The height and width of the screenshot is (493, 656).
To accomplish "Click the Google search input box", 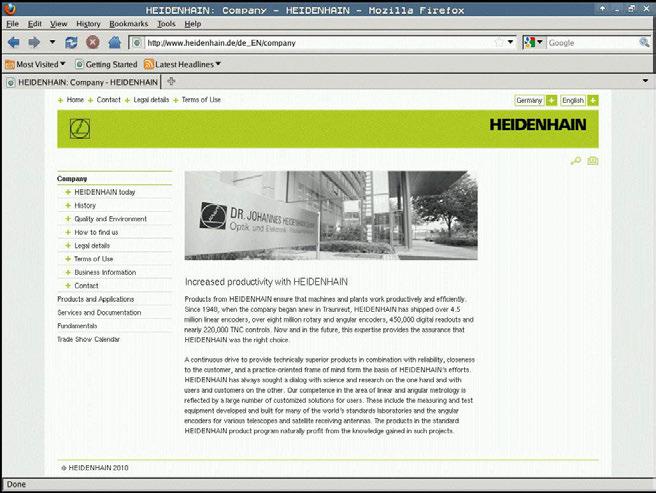I will tap(592, 43).
